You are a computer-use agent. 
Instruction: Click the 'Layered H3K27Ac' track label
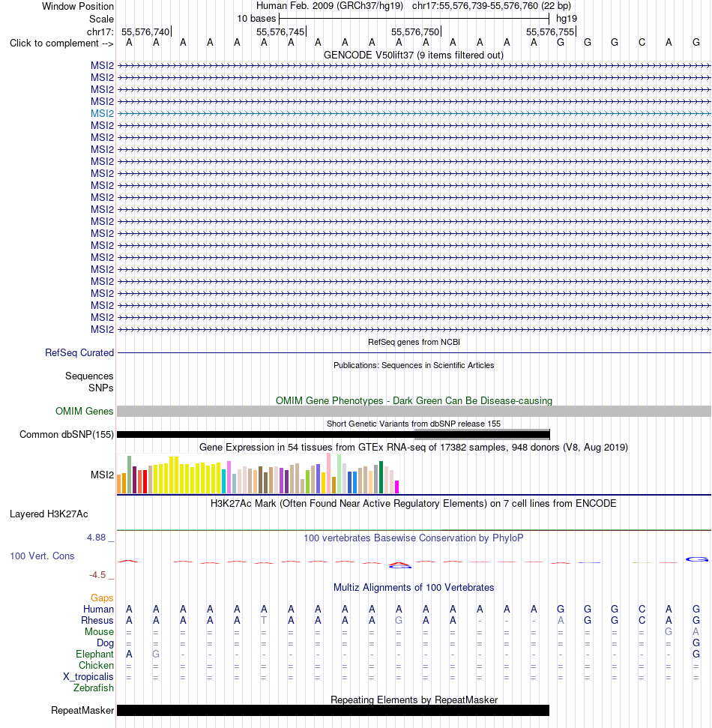point(49,514)
